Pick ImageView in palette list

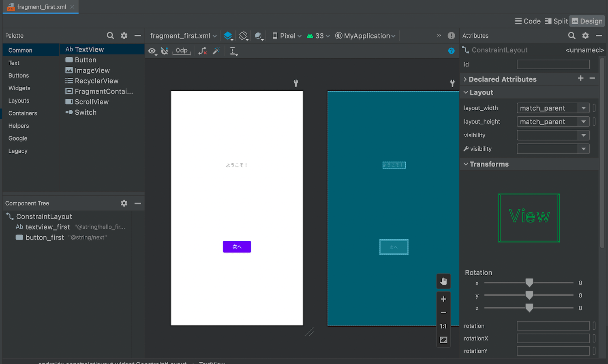point(102,70)
